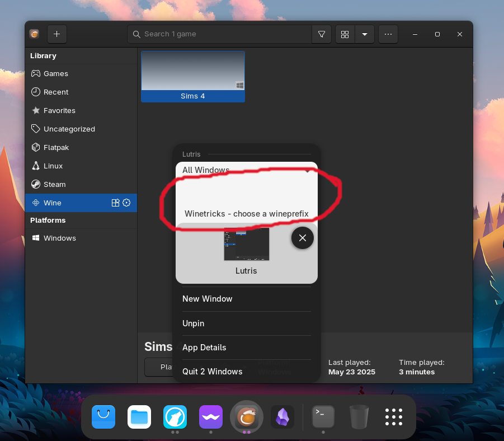The width and height of the screenshot is (504, 441).
Task: Focus the Search 1 game field
Action: (219, 34)
